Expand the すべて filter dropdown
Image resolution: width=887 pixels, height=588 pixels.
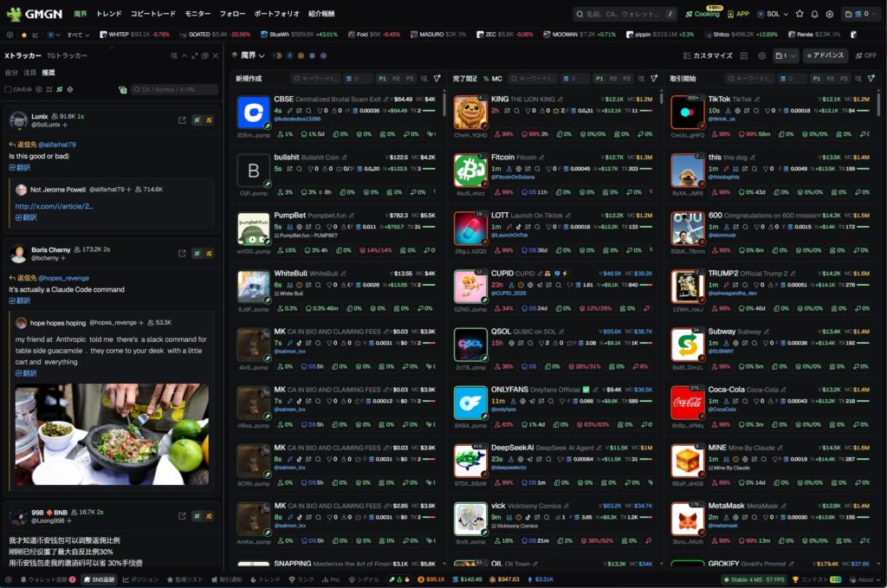(76, 35)
